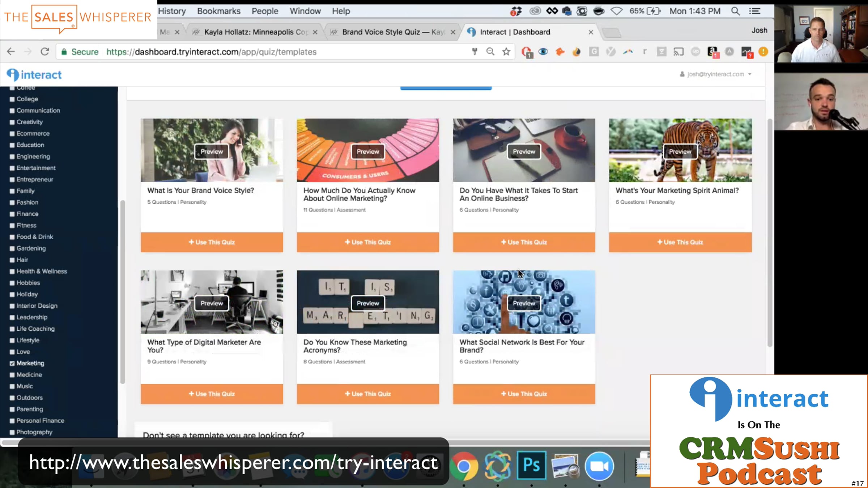Screen dimensions: 868x488
Task: Open the Bookmarks menu
Action: [218, 11]
